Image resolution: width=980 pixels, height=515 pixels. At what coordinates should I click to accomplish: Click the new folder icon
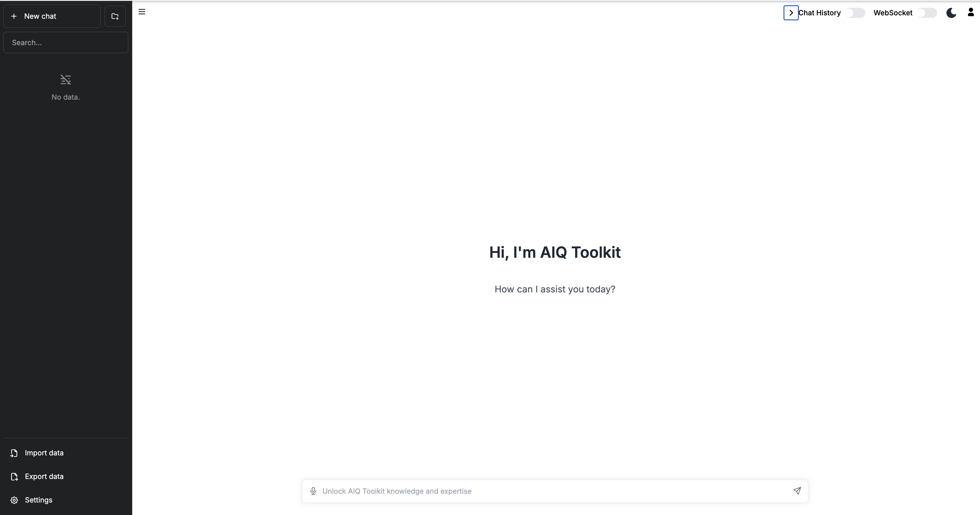click(115, 16)
